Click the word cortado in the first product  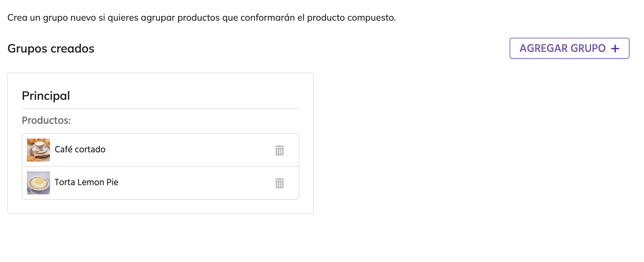coord(90,149)
